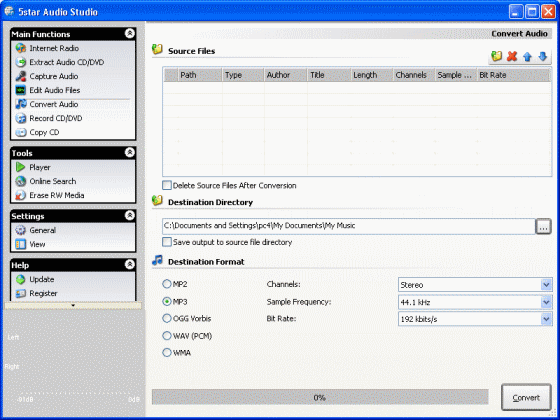Click the 0% conversion progress bar

320,397
